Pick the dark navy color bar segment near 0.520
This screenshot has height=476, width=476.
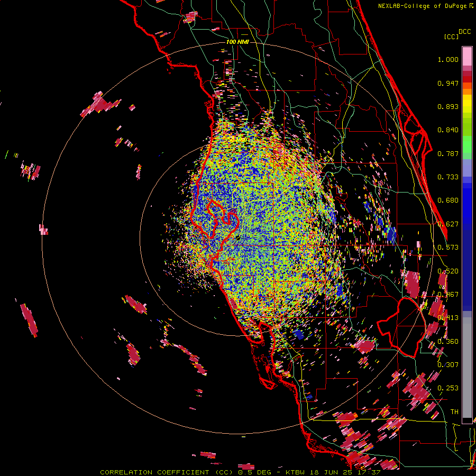coord(467,267)
